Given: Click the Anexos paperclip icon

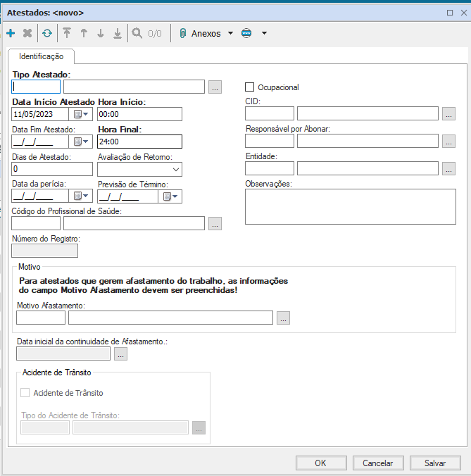Looking at the screenshot, I should coord(182,33).
